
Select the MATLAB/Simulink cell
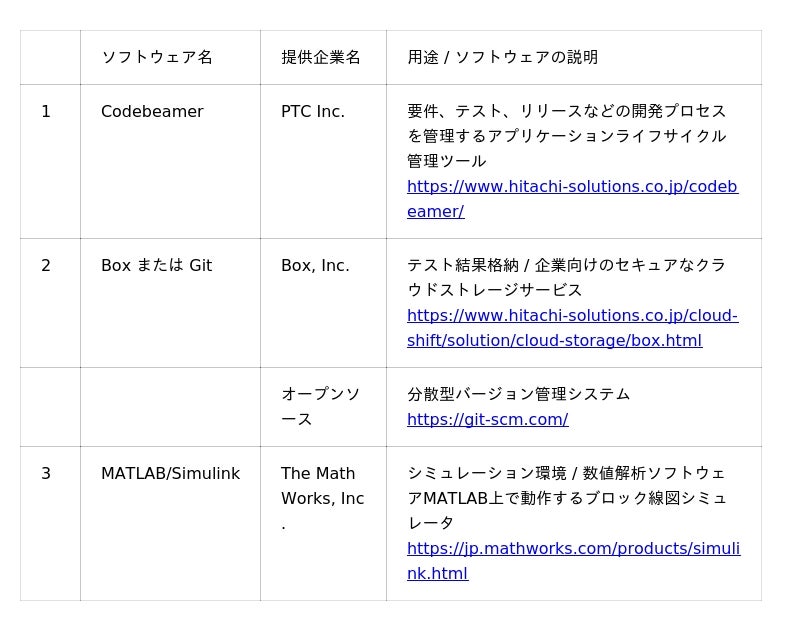[x=170, y=474]
